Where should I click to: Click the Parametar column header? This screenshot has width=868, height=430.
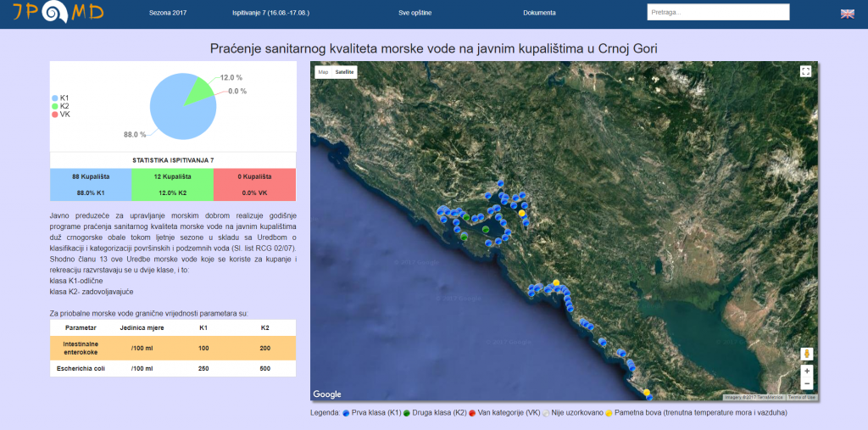pyautogui.click(x=81, y=327)
